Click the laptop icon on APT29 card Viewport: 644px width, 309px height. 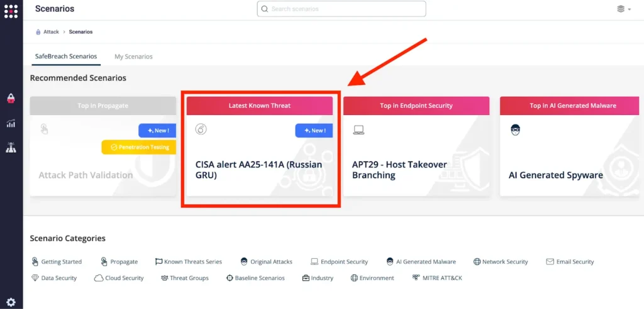358,130
